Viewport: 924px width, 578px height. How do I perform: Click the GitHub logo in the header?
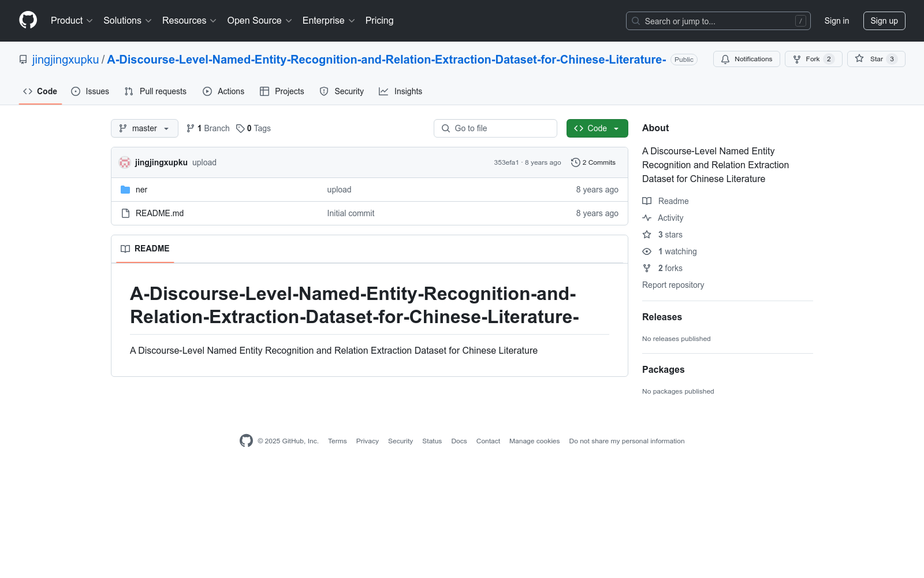click(28, 20)
